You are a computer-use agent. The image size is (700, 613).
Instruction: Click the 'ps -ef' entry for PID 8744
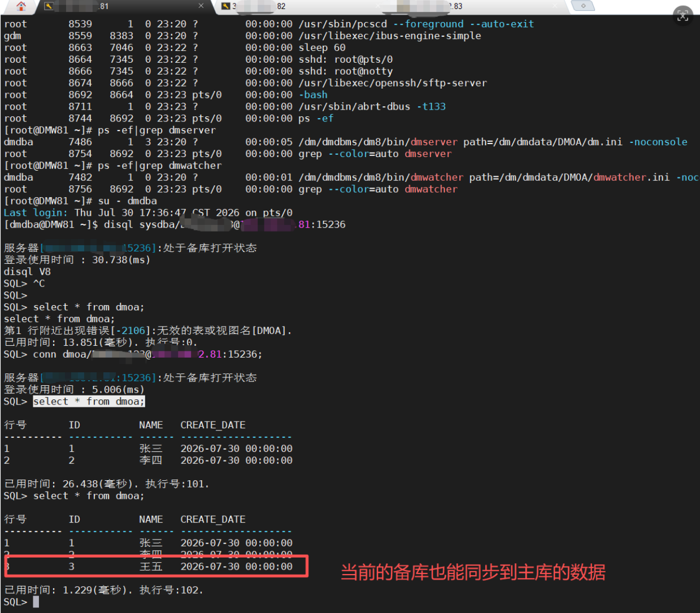[316, 119]
